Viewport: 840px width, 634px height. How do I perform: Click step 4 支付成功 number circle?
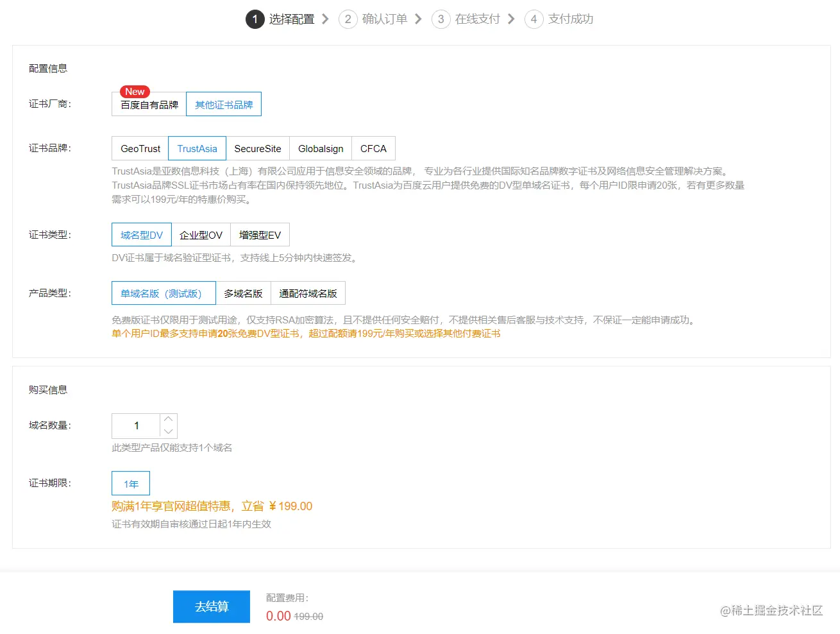(533, 19)
